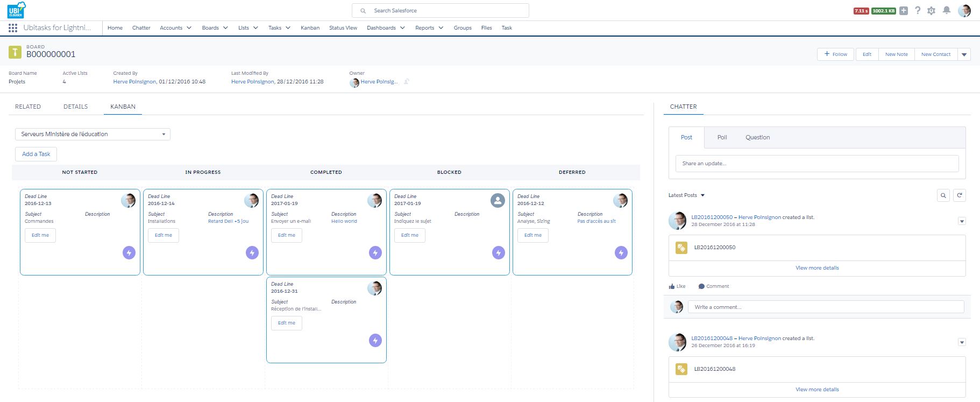Select the Question publisher tab

coord(757,137)
